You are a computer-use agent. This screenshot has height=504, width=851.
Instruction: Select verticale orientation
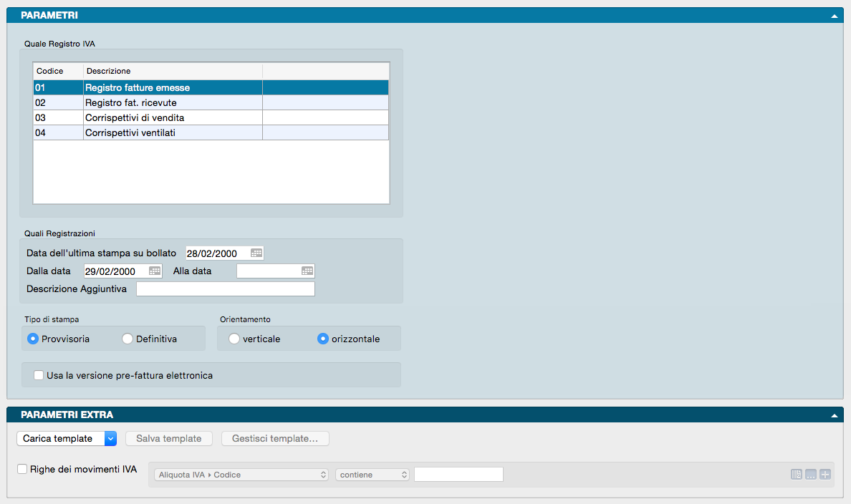click(234, 339)
